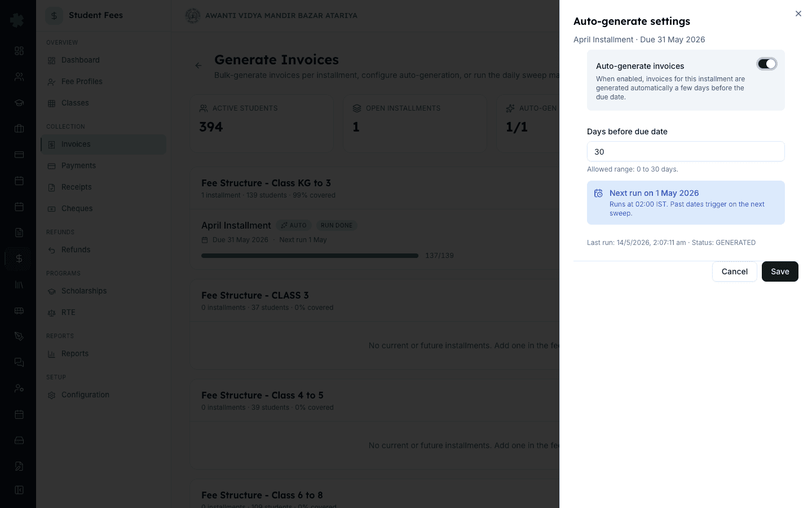Open the inbox tray icon in the rail
This screenshot has width=812, height=508.
pos(19,440)
